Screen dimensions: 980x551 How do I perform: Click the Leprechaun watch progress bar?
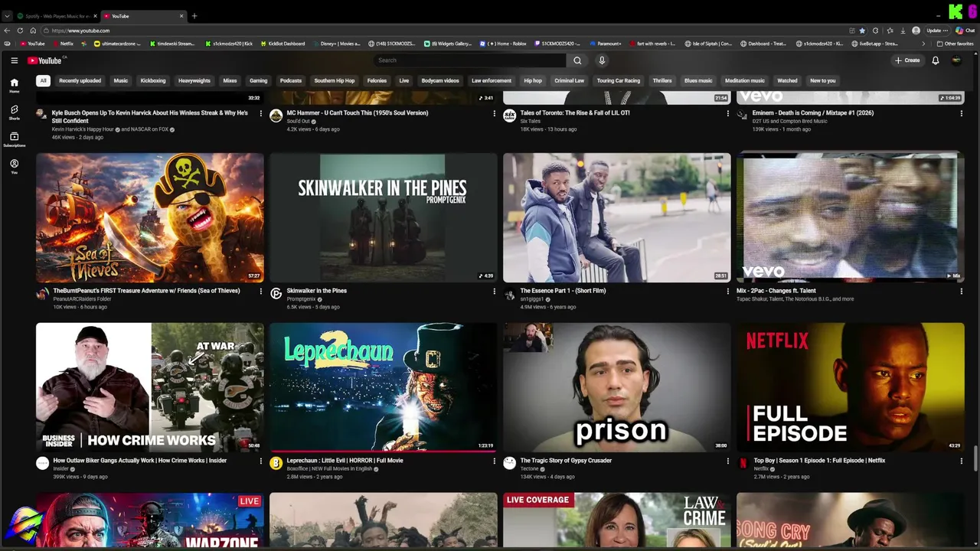383,451
